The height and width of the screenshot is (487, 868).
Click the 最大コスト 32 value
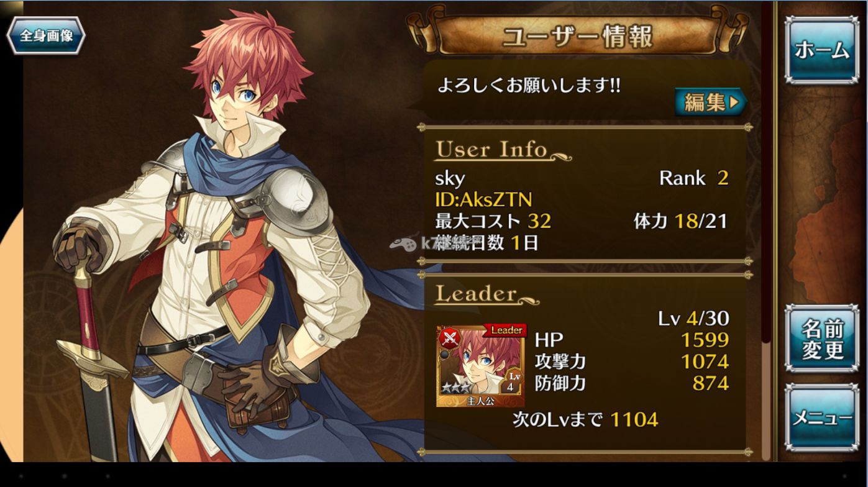[x=493, y=221]
